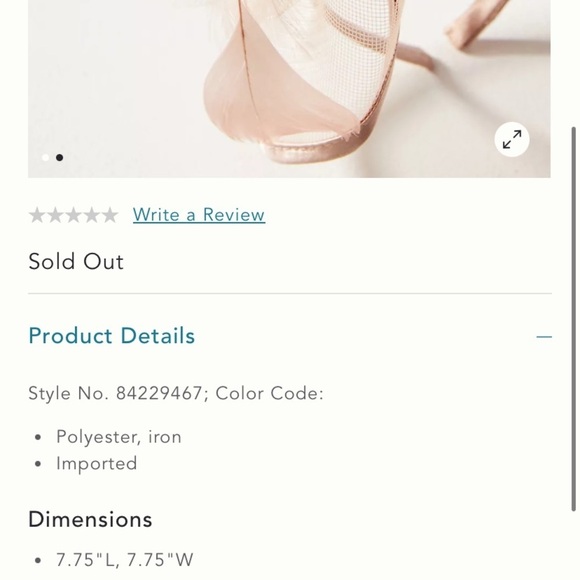Select the Polyester, iron material bullet
580x580 pixels.
click(x=119, y=437)
